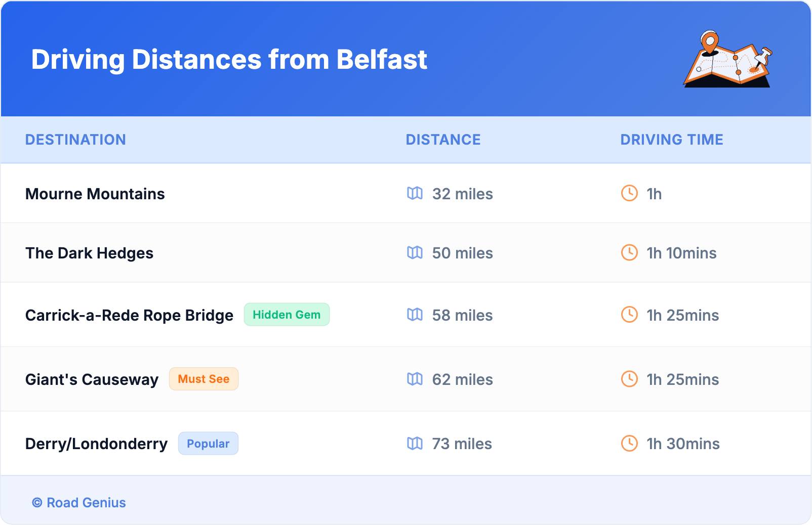
Task: Open the Road Genius copyright link
Action: [79, 503]
